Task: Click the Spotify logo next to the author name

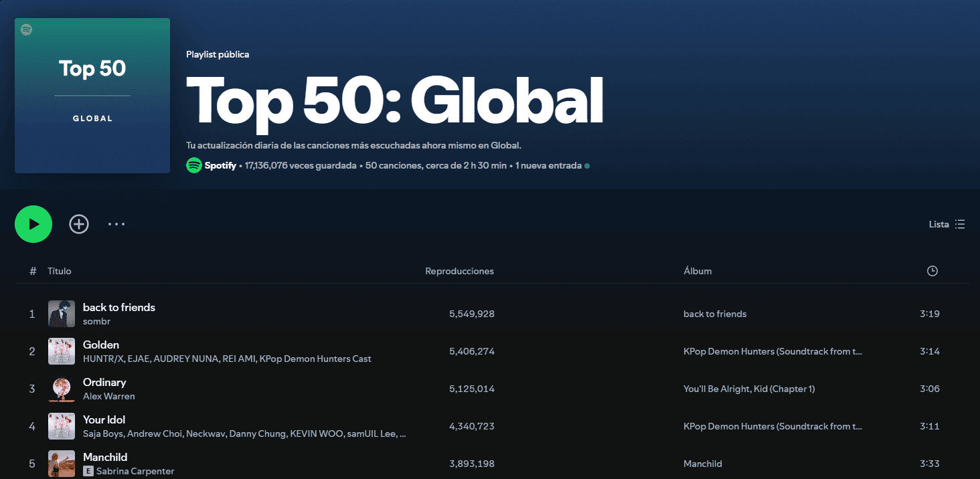Action: click(194, 165)
